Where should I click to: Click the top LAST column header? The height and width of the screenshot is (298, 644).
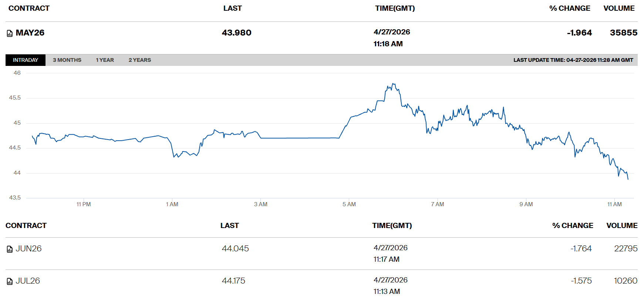pyautogui.click(x=232, y=8)
